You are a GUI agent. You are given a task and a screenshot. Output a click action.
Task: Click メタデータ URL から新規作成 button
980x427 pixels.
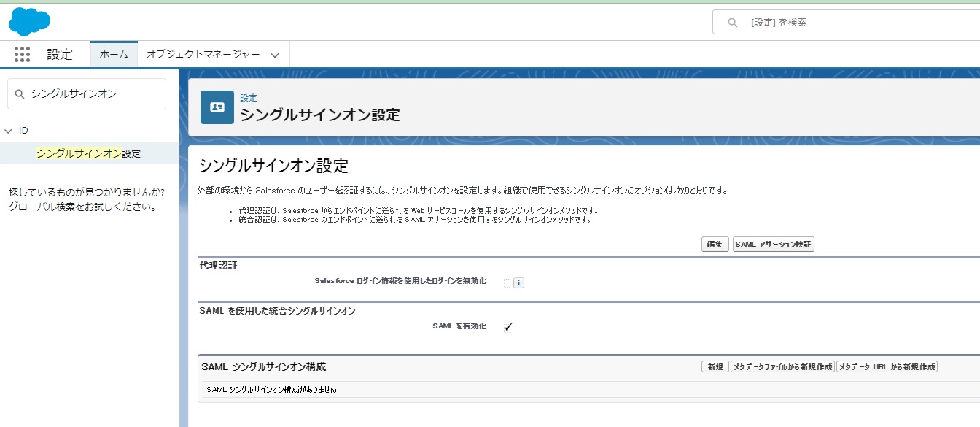point(887,366)
